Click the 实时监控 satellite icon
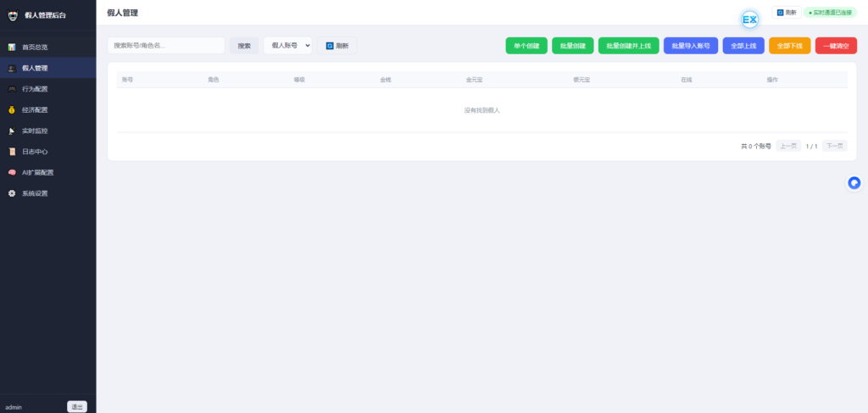868x413 pixels. [x=12, y=131]
